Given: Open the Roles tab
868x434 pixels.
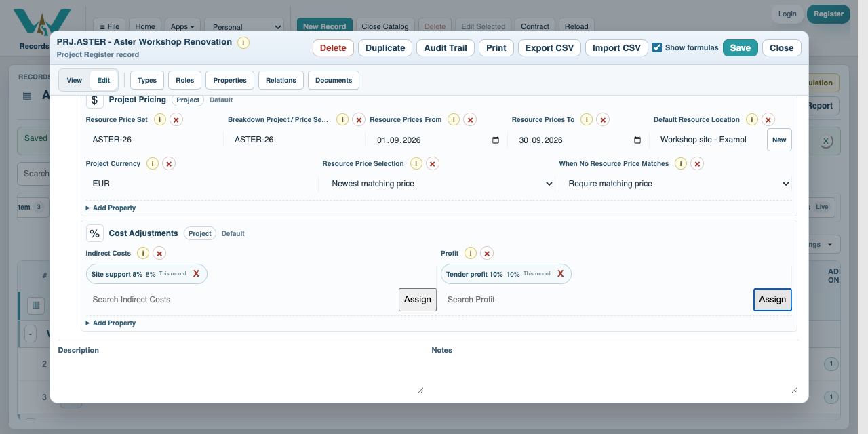Looking at the screenshot, I should click(x=184, y=80).
